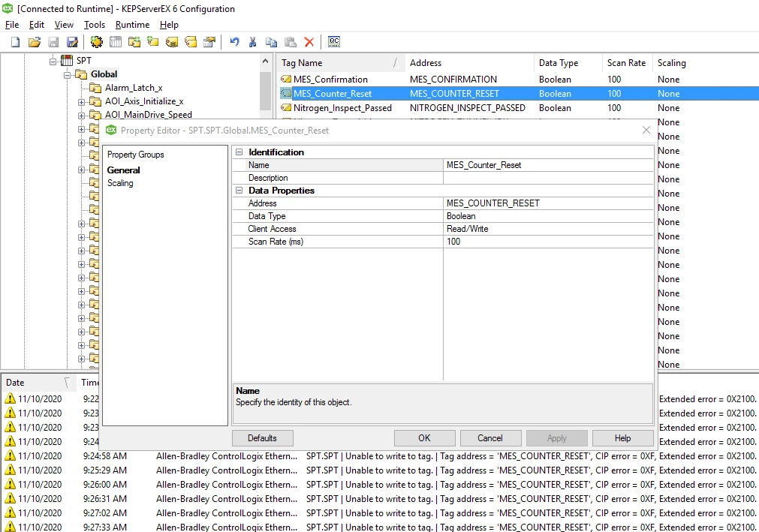759x532 pixels.
Task: Open the Edit menu
Action: (x=36, y=25)
